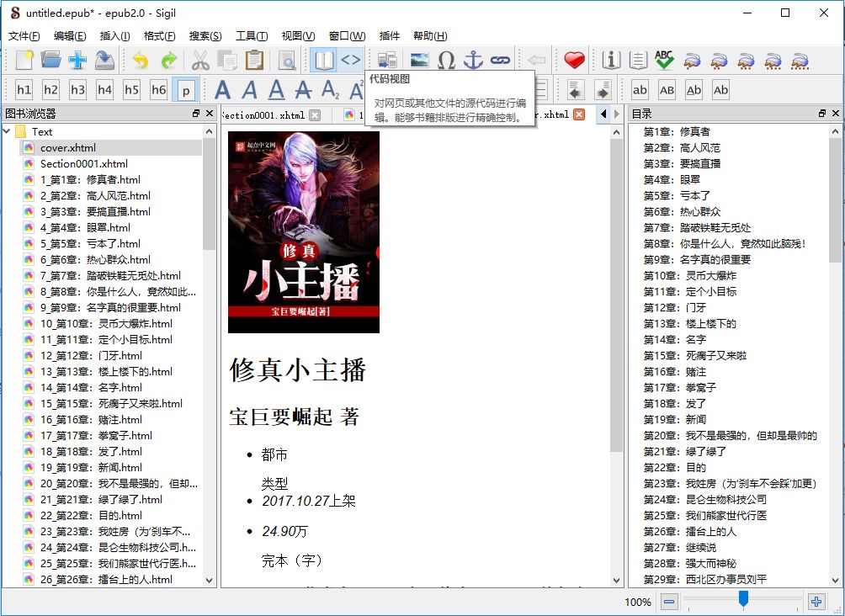Screen dimensions: 845x616
Task: Redo with the green arrow icon
Action: tap(169, 61)
